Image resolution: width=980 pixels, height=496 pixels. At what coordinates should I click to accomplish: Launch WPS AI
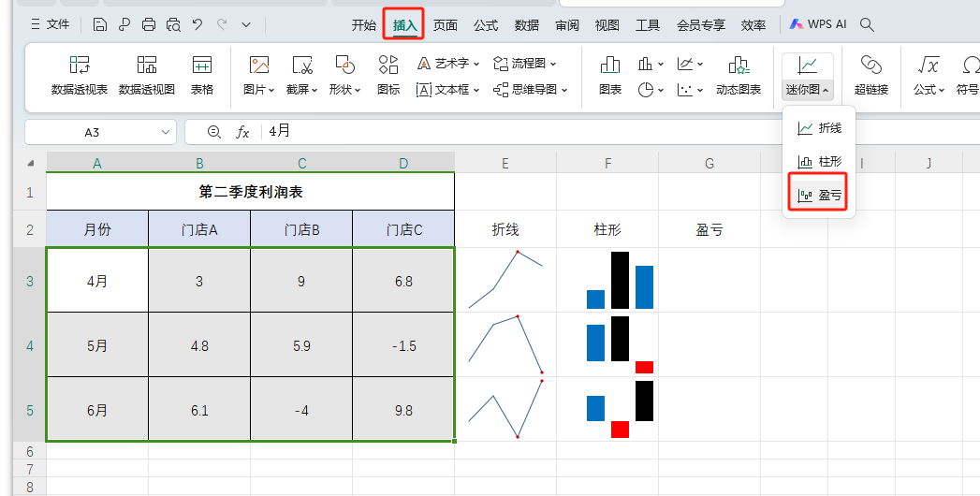click(x=817, y=24)
